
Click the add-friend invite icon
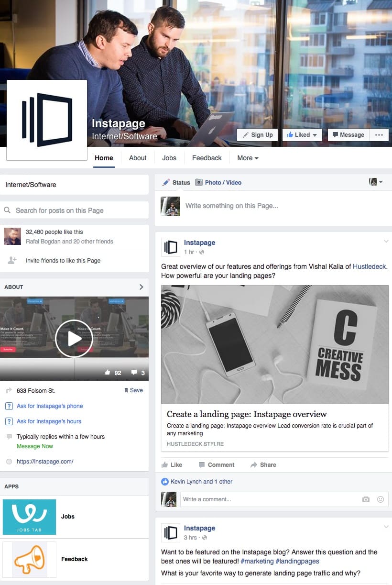12,261
